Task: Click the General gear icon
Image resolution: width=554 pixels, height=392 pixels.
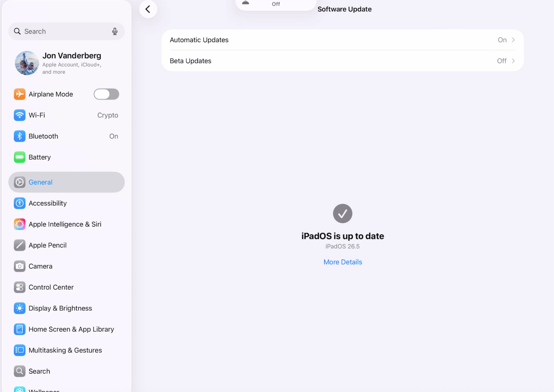Action: [x=20, y=182]
